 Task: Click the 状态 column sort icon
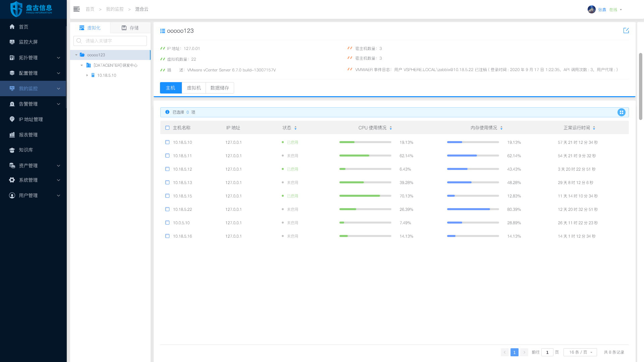tap(296, 128)
